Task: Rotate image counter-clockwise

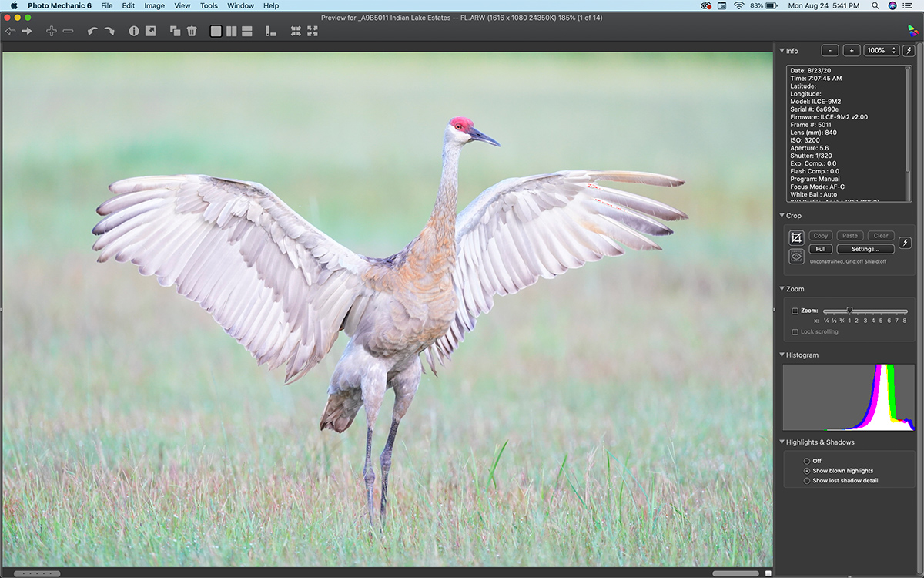Action: pos(92,31)
